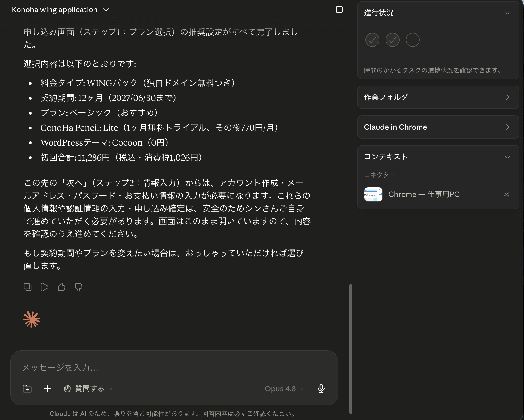Click the second completed progress step circle
This screenshot has height=420, width=524.
393,40
